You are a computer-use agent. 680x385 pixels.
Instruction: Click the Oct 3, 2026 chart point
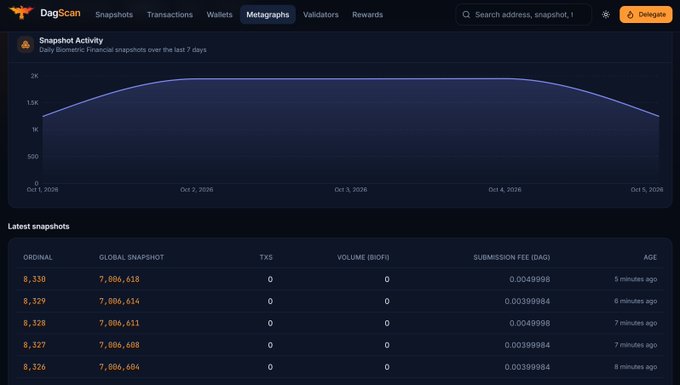(350, 79)
